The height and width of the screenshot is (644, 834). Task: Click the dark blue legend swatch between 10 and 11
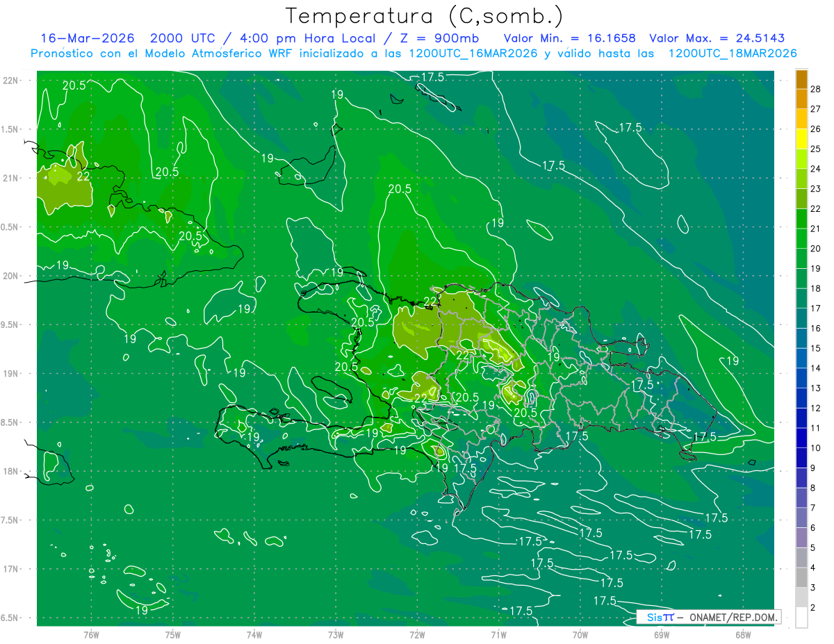click(801, 438)
